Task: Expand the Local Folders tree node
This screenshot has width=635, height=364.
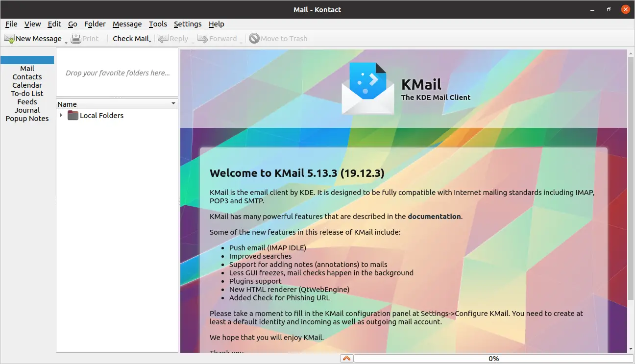Action: click(x=61, y=115)
